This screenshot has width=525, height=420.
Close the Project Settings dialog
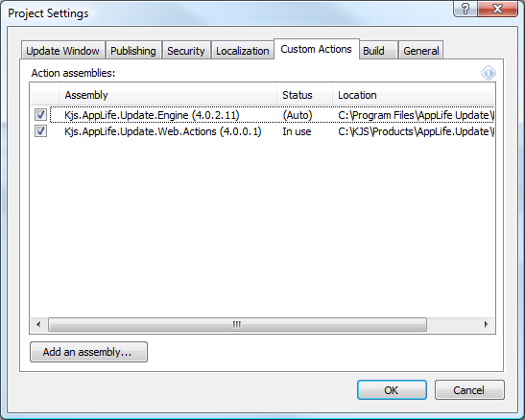497,9
